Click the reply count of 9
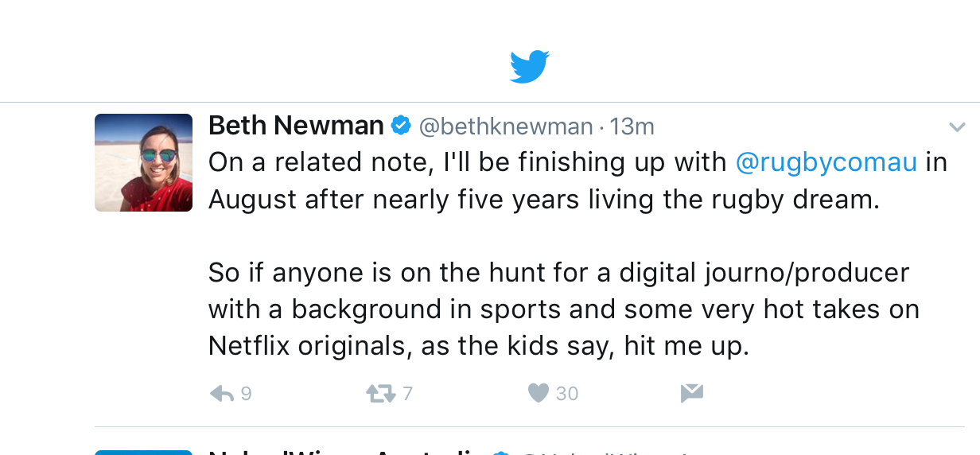The image size is (980, 455). 246,393
